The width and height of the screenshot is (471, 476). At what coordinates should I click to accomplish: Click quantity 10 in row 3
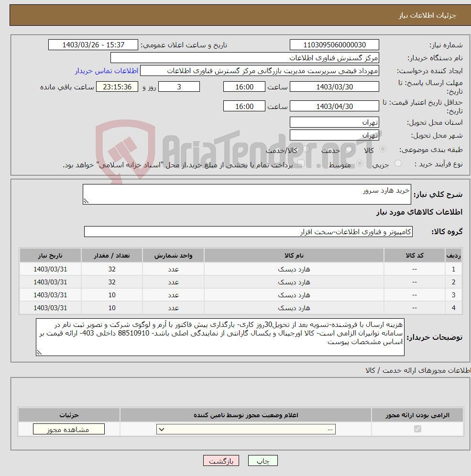(x=112, y=295)
